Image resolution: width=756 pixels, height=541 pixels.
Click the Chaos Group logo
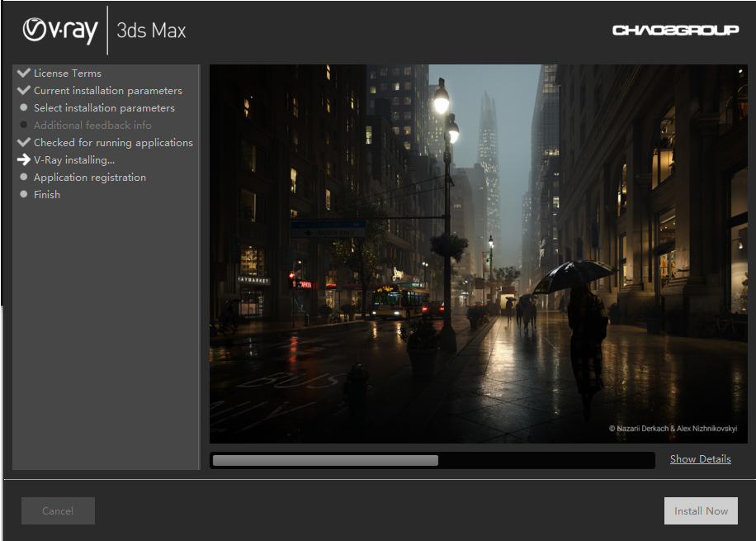coord(675,31)
